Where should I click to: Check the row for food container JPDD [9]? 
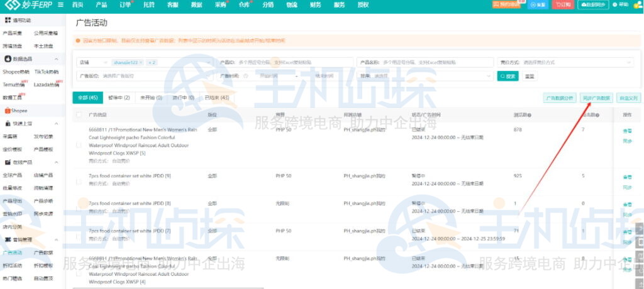pyautogui.click(x=79, y=182)
